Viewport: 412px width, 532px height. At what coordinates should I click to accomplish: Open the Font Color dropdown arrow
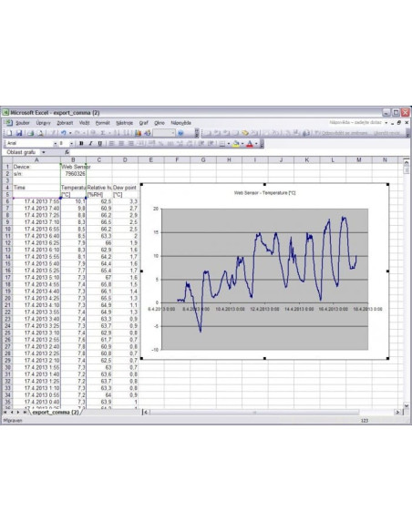256,144
